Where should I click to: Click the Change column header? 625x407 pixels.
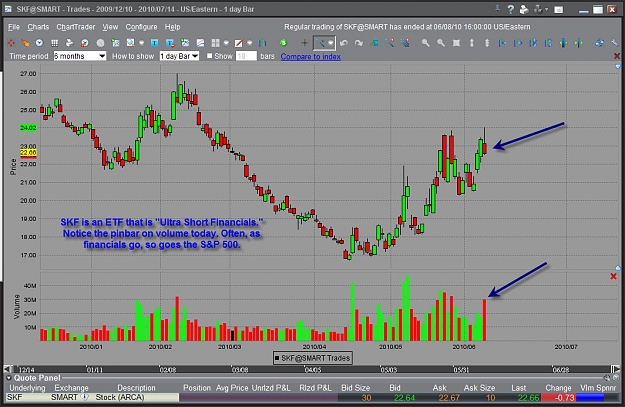pyautogui.click(x=558, y=387)
